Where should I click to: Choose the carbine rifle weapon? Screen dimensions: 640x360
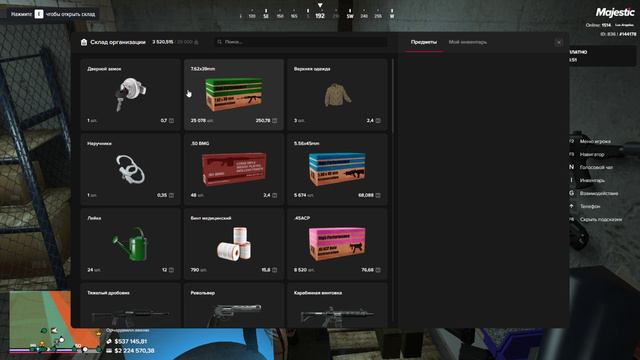[337, 306]
